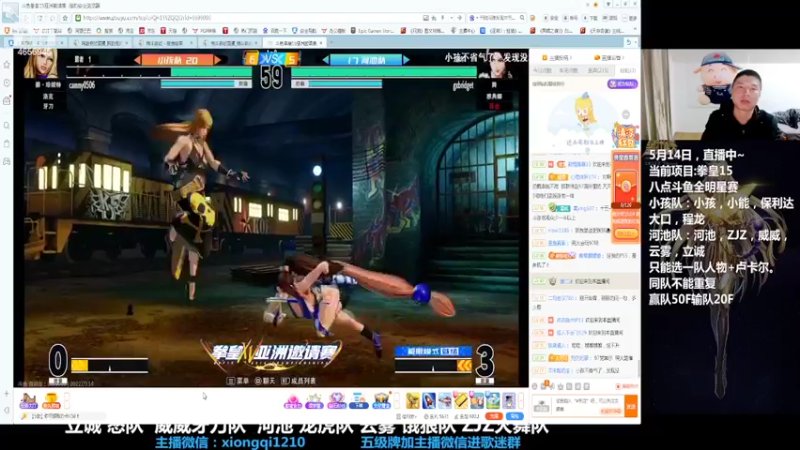This screenshot has width=800, height=450.
Task: Switch to the first browser tab
Action: tap(36, 43)
